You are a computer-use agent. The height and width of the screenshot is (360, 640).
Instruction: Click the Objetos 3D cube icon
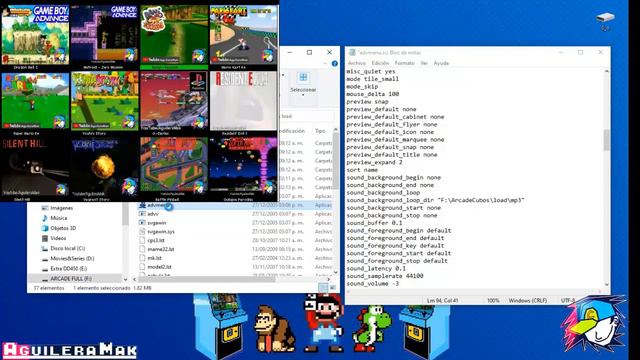point(45,228)
